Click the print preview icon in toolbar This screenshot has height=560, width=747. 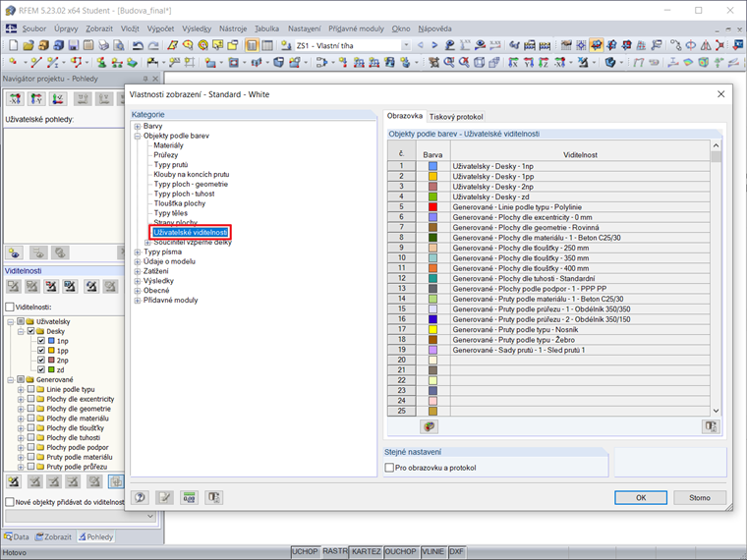119,46
